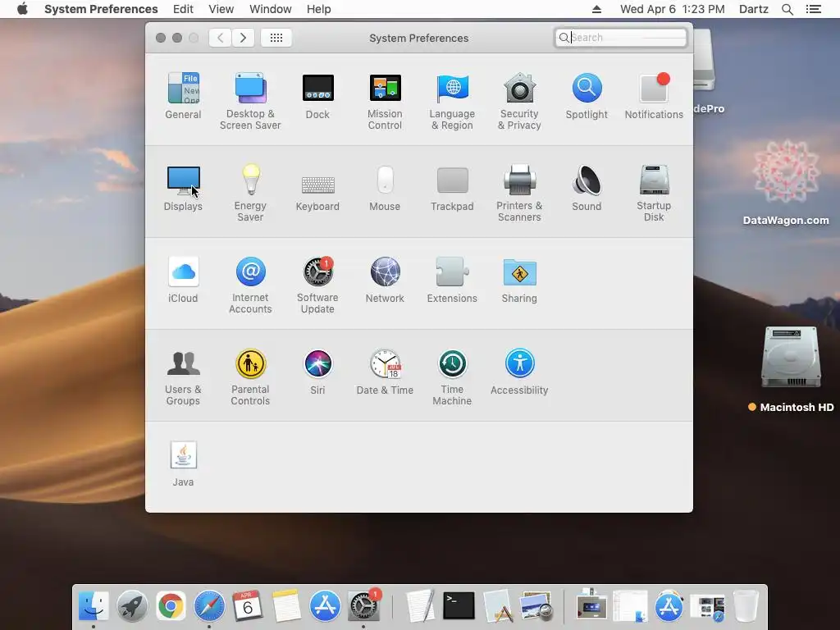Screen dimensions: 840x630
Task: Launch Google Chrome from the Dock
Action: coord(171,606)
